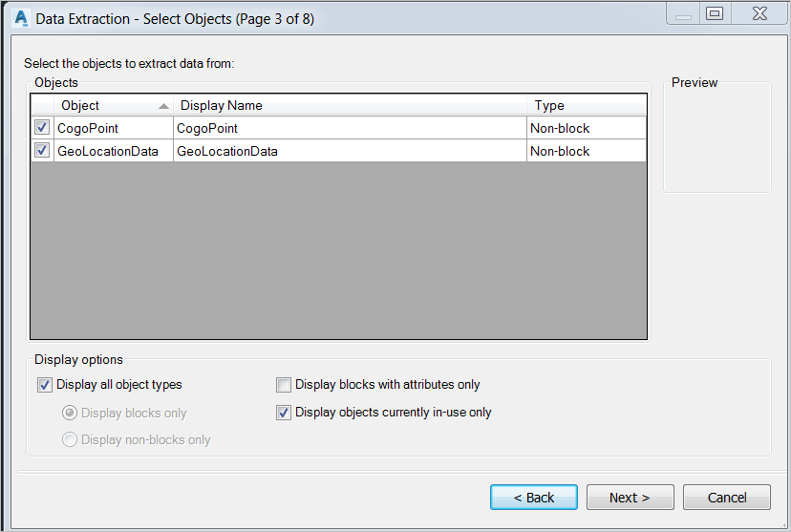
Task: Click the CogoPoint object name cell
Action: click(x=114, y=128)
